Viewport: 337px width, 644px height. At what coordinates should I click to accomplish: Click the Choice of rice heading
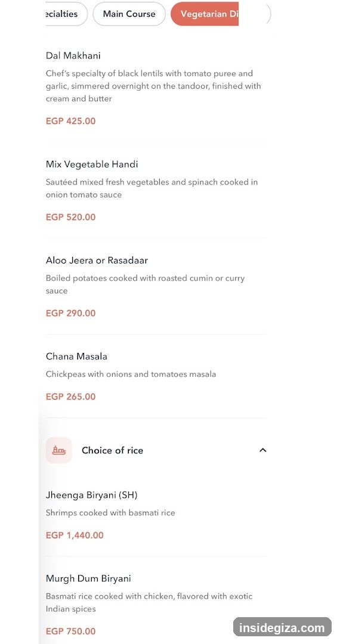coord(113,450)
